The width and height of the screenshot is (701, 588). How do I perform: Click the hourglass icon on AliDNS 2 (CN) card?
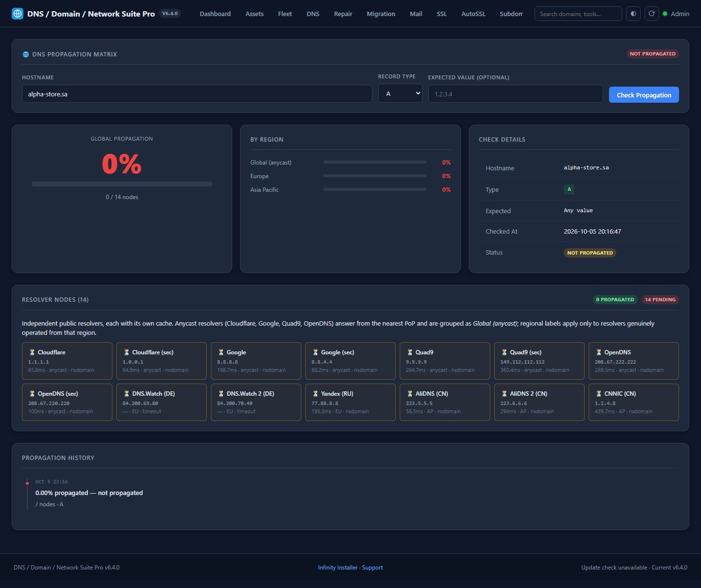[x=504, y=394]
